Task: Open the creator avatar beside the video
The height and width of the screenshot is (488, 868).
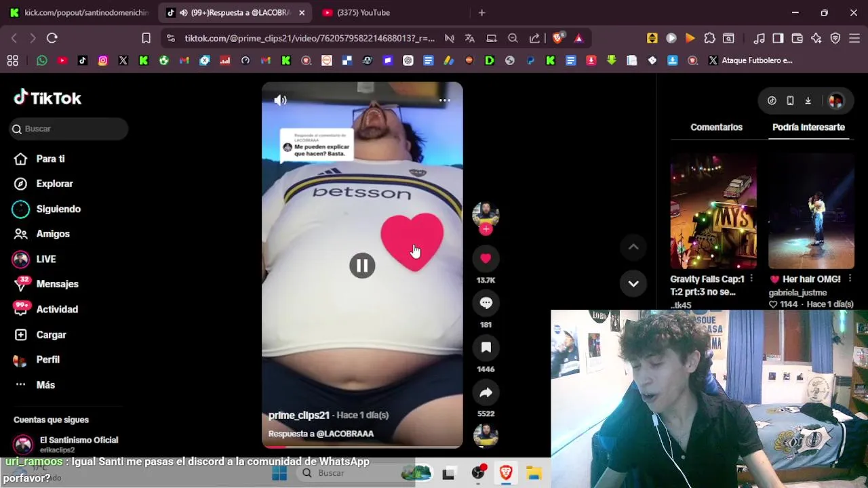Action: (x=486, y=214)
